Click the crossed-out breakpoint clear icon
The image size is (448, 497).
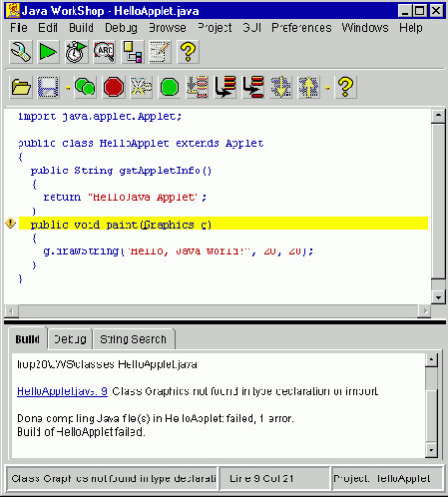point(142,87)
